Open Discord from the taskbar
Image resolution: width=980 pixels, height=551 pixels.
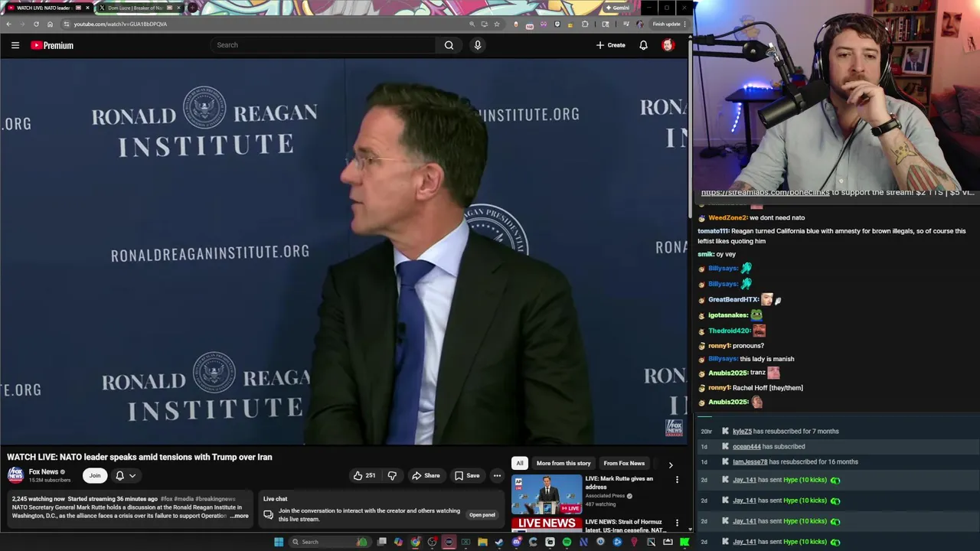click(x=517, y=542)
